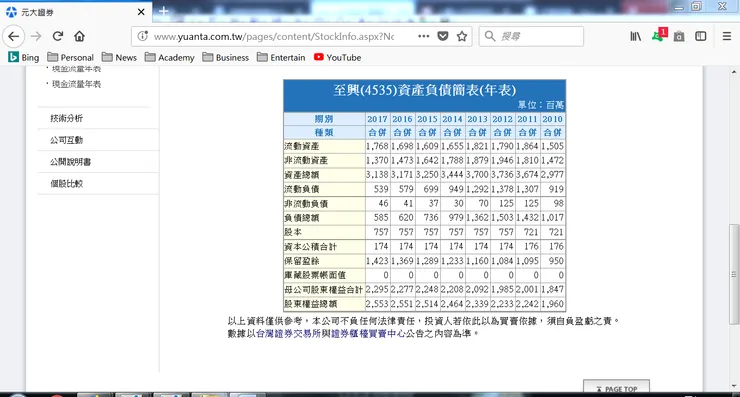740x397 pixels.
Task: Open the Library icon in toolbar
Action: coord(636,36)
